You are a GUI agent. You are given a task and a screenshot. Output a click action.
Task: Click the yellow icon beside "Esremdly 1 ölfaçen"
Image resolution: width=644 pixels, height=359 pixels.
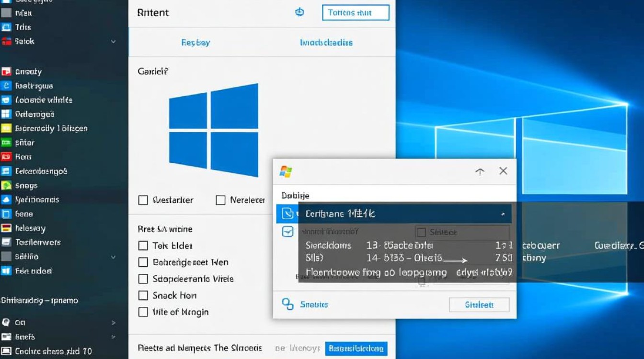(6, 128)
